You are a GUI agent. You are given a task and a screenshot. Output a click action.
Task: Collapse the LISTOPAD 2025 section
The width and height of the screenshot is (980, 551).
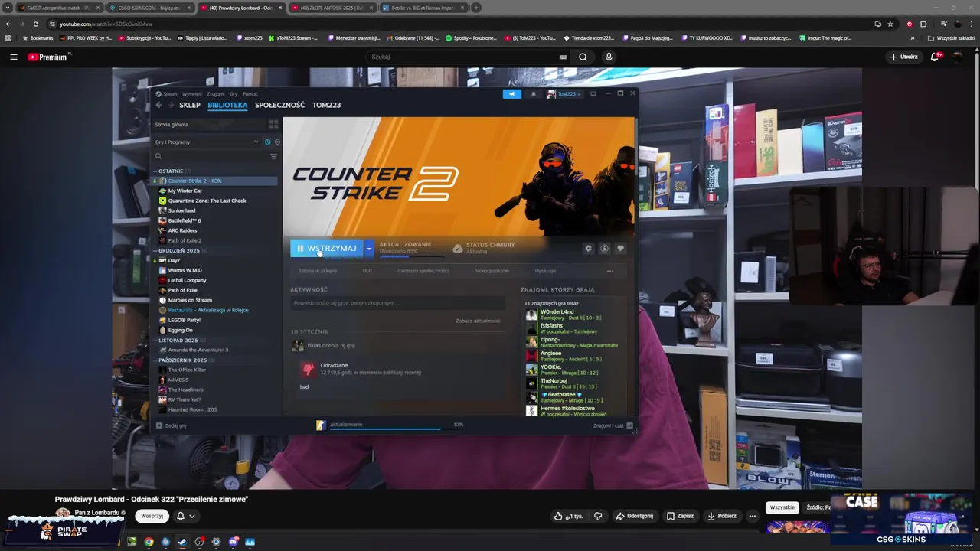click(x=178, y=340)
